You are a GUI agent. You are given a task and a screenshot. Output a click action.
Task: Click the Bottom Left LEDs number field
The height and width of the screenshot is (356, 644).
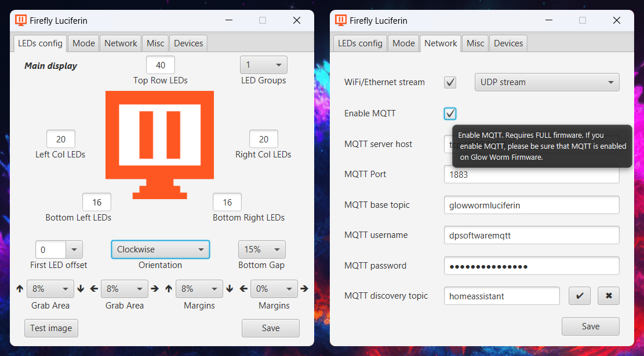97,202
